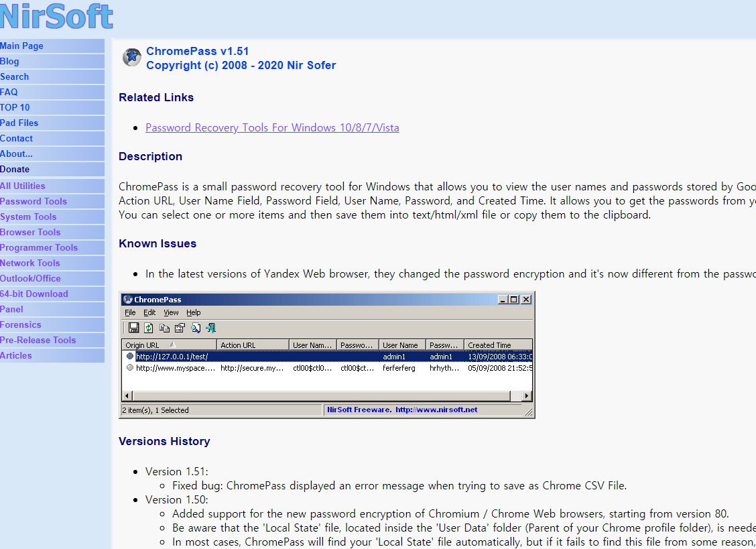Open the Edit menu in ChromePass screenshot
This screenshot has width=756, height=549.
[x=149, y=312]
